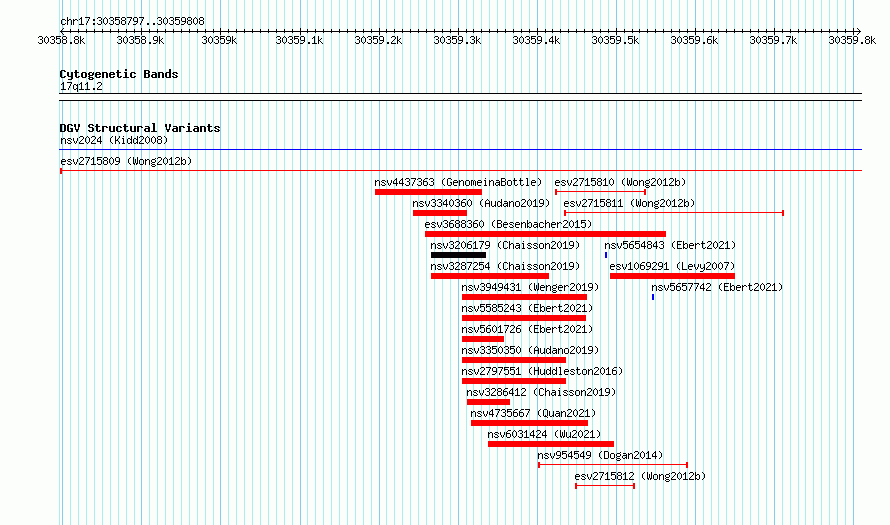This screenshot has height=525, width=890.
Task: Select the red bar under nsv3286412
Action: (488, 402)
